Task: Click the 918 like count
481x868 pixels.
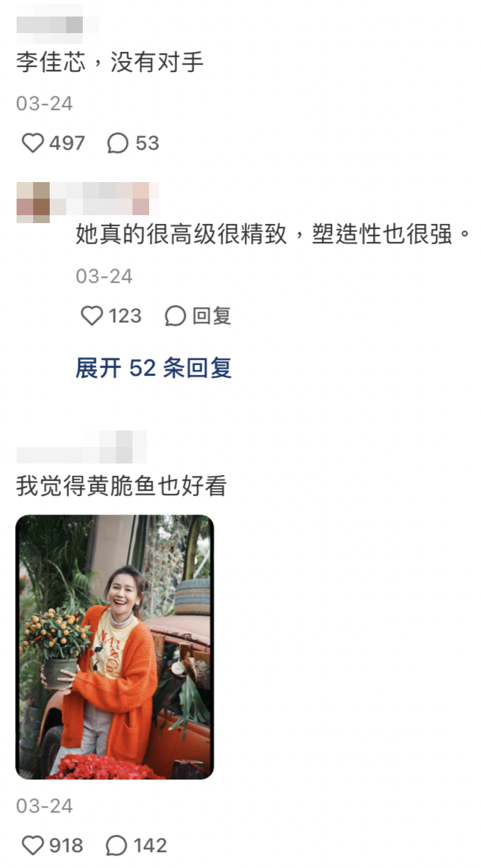Action: (x=66, y=845)
